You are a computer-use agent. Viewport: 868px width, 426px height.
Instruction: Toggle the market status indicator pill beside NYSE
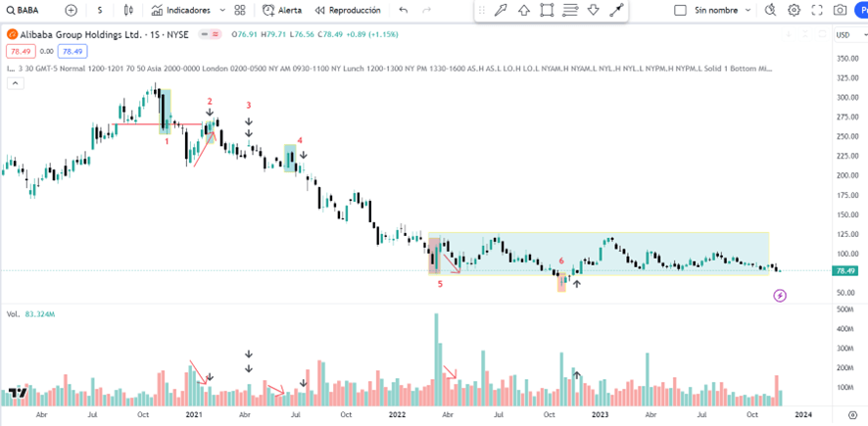pyautogui.click(x=208, y=33)
